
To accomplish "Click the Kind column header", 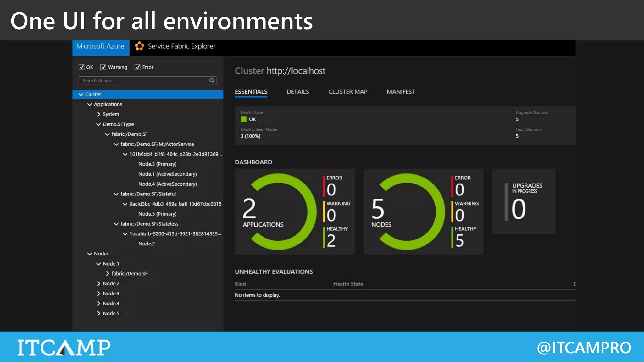I will (x=240, y=284).
